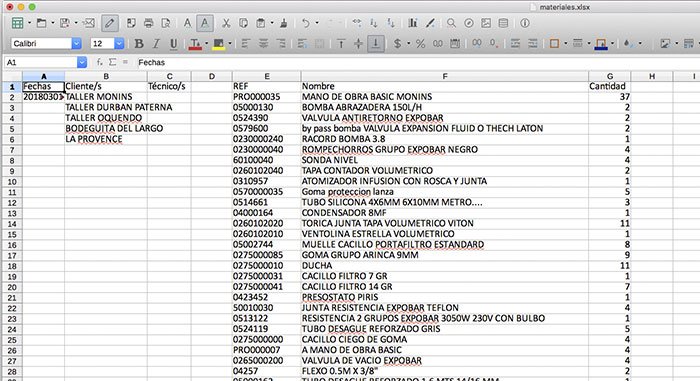Image resolution: width=700 pixels, height=381 pixels.
Task: Click the Save document icon
Action: [x=65, y=23]
